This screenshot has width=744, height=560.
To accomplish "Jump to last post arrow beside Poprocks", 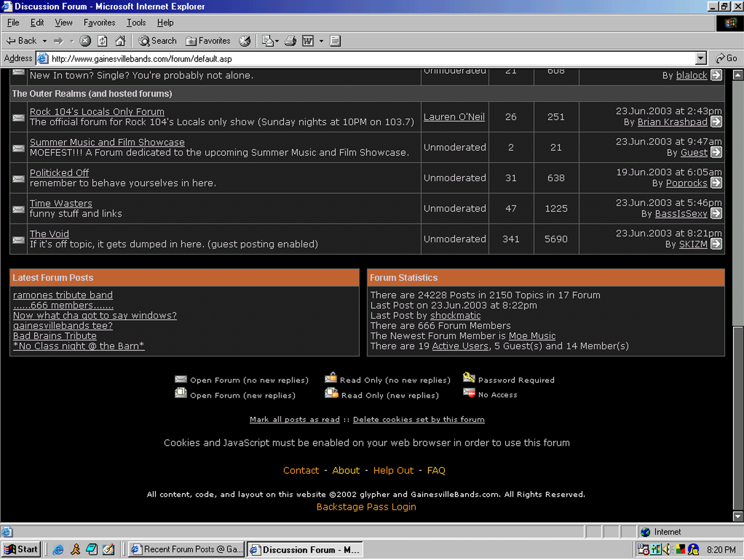I will click(x=716, y=183).
